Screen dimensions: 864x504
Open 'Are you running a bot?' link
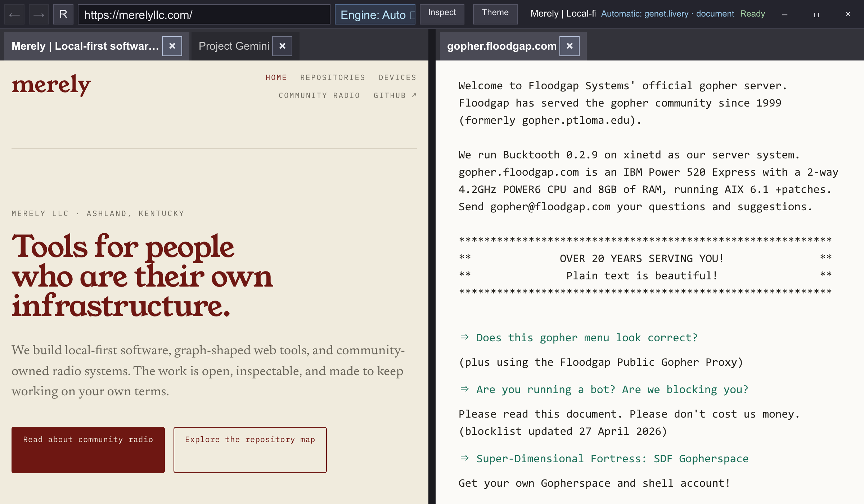click(x=612, y=390)
